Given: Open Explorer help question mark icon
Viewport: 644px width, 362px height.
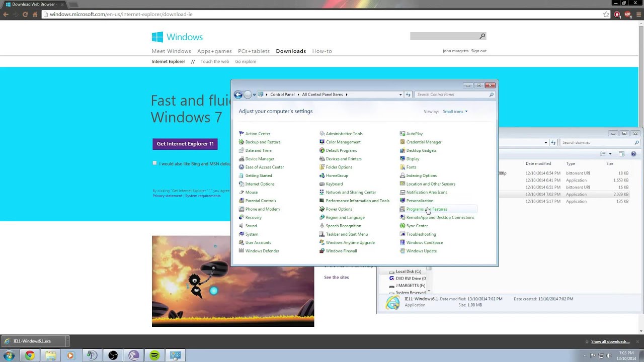Looking at the screenshot, I should click(633, 154).
